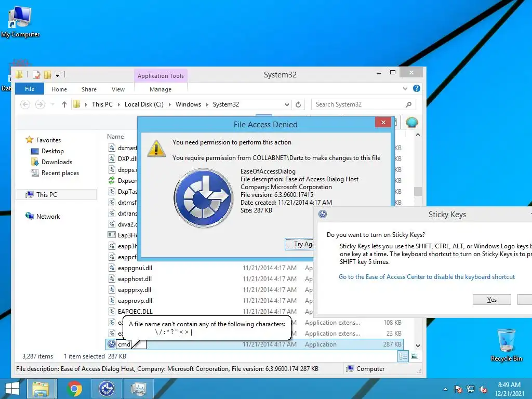The height and width of the screenshot is (399, 532).
Task: Click Action Center flag tray icon
Action: [x=458, y=389]
